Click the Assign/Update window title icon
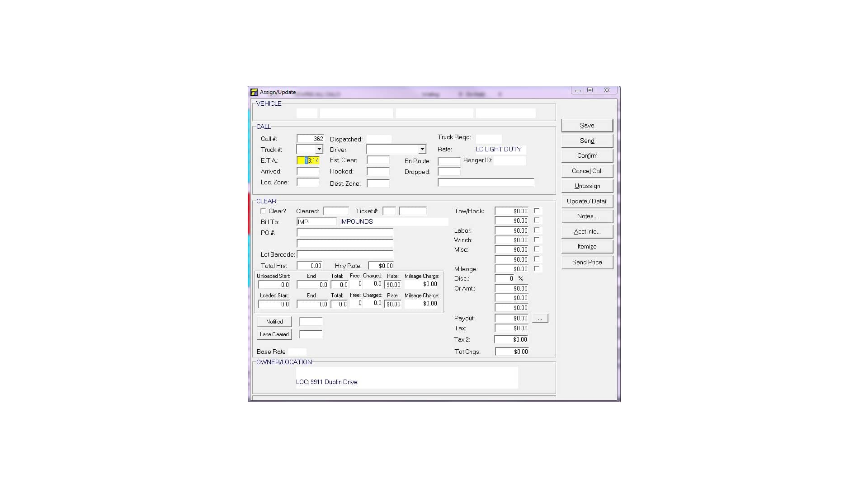 254,92
